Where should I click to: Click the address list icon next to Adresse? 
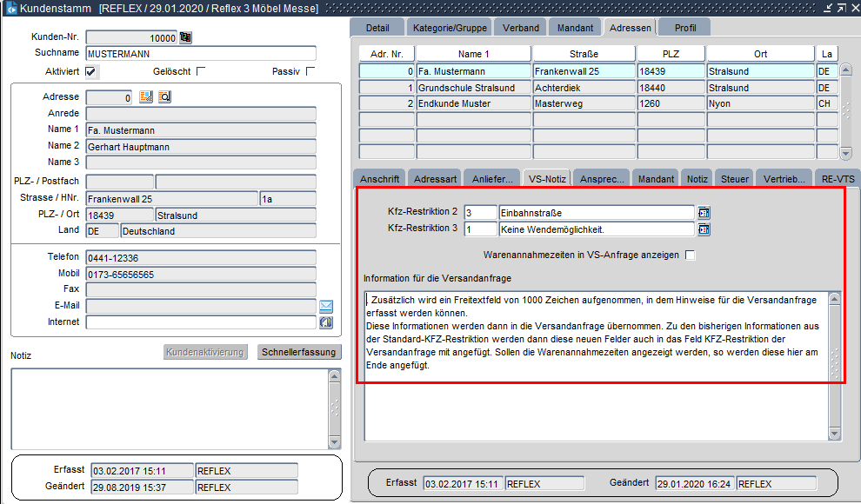tap(146, 97)
